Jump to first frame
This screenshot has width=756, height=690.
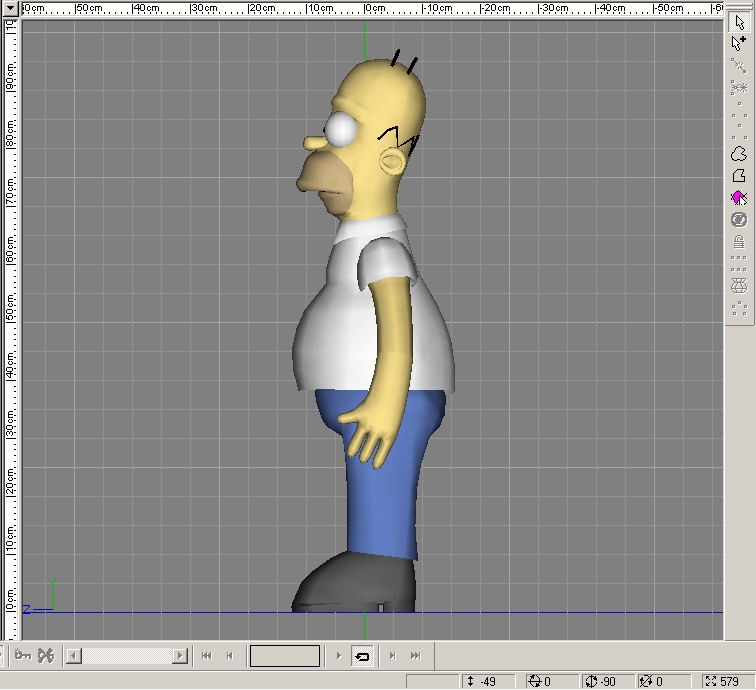coord(207,656)
